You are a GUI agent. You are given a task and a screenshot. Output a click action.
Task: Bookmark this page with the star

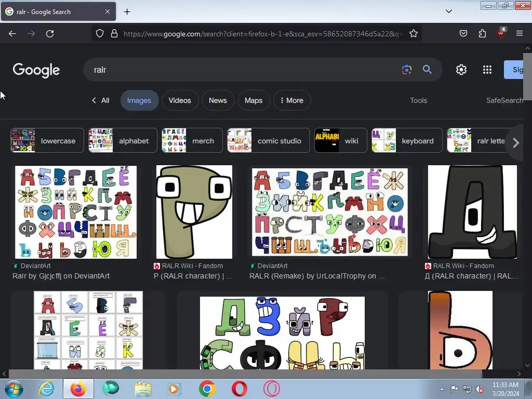(413, 34)
